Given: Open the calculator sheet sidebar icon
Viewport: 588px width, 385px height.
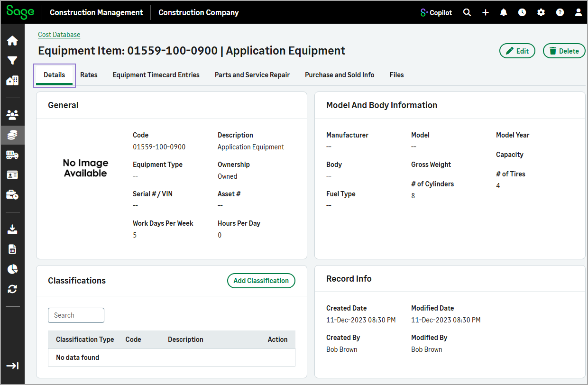Looking at the screenshot, I should 12,249.
